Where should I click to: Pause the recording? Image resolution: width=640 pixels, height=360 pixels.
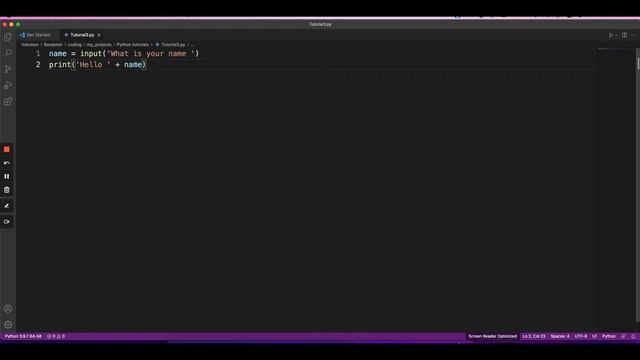pyautogui.click(x=7, y=176)
